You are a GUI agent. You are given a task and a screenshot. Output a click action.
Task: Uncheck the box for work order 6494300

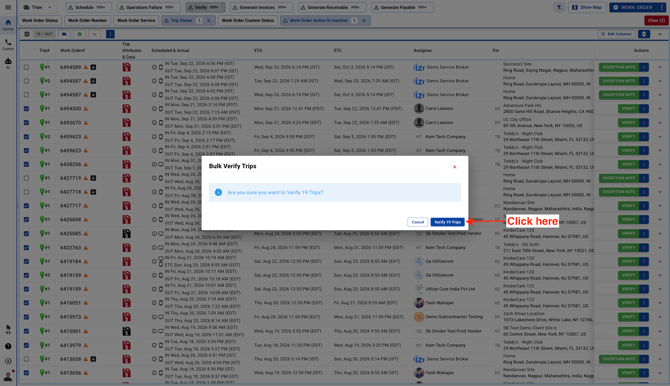point(26,109)
